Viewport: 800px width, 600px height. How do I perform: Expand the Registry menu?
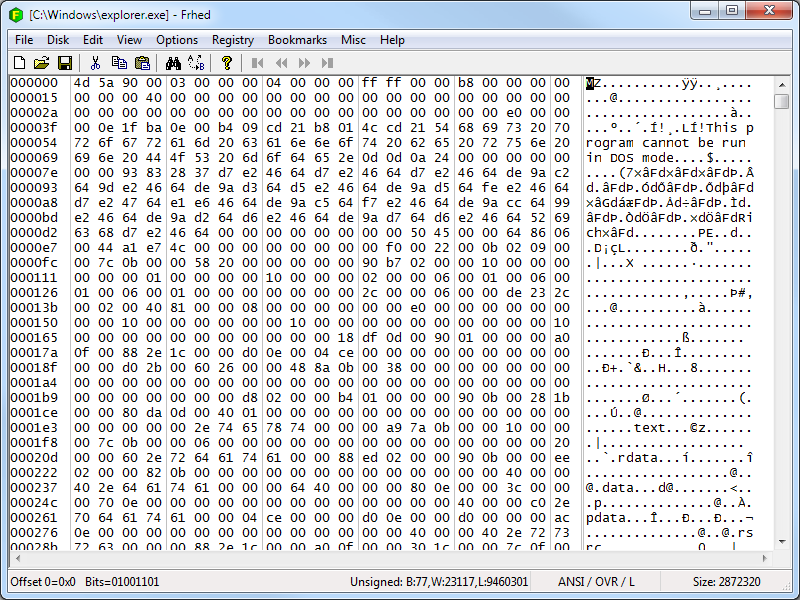pyautogui.click(x=233, y=40)
